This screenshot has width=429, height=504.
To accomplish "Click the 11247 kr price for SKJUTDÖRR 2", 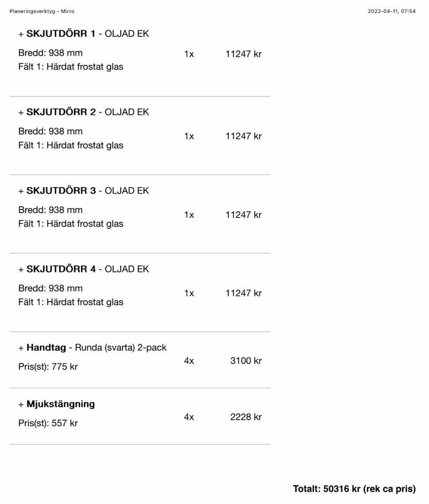I will 244,136.
